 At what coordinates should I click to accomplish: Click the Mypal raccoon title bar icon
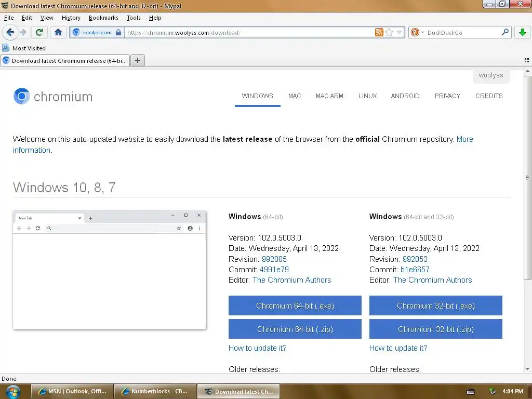5,6
